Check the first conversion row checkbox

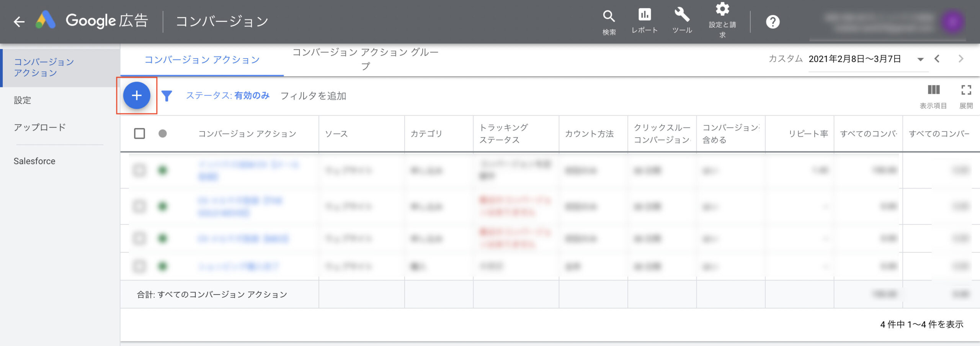tap(139, 170)
